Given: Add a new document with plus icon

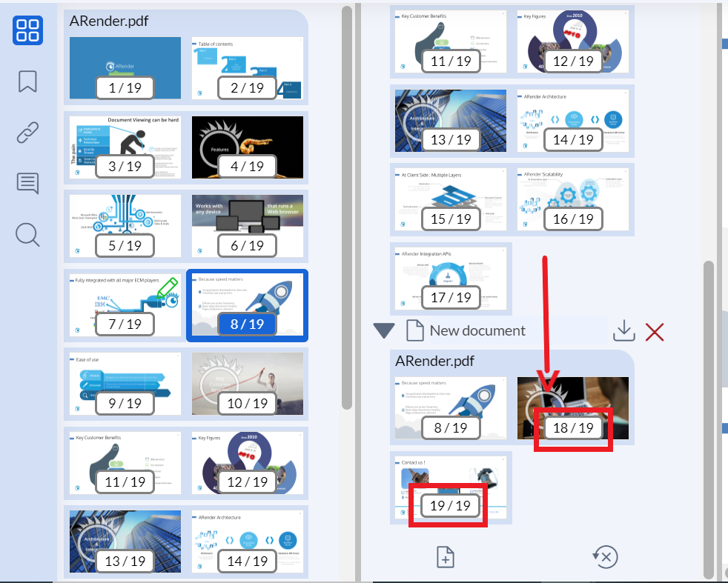Looking at the screenshot, I should coord(446,556).
